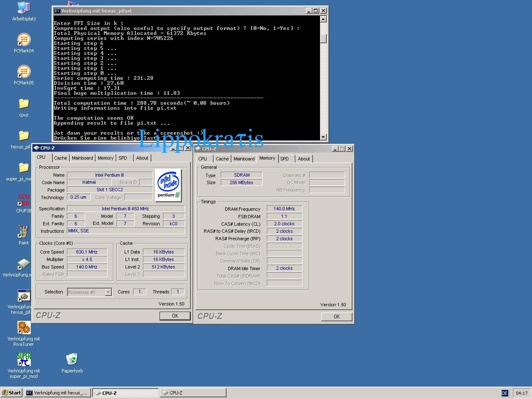
Task: Click the right CPU-Z window title icon
Action: pos(198,149)
